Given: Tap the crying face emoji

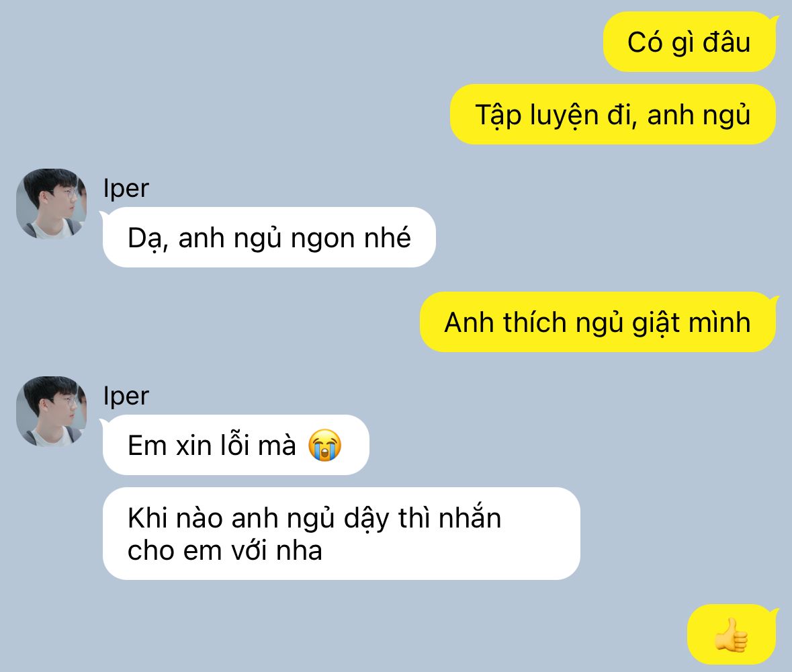Looking at the screenshot, I should point(324,445).
